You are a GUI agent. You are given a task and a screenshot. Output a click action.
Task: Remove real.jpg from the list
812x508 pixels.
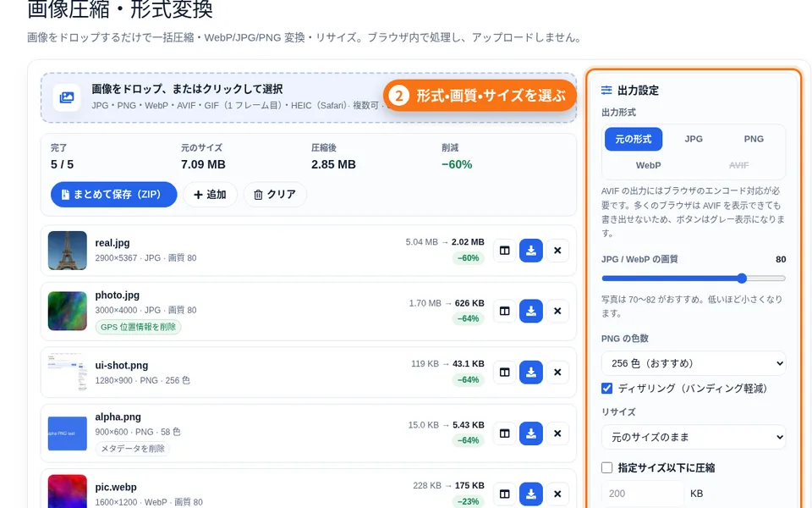pyautogui.click(x=557, y=251)
